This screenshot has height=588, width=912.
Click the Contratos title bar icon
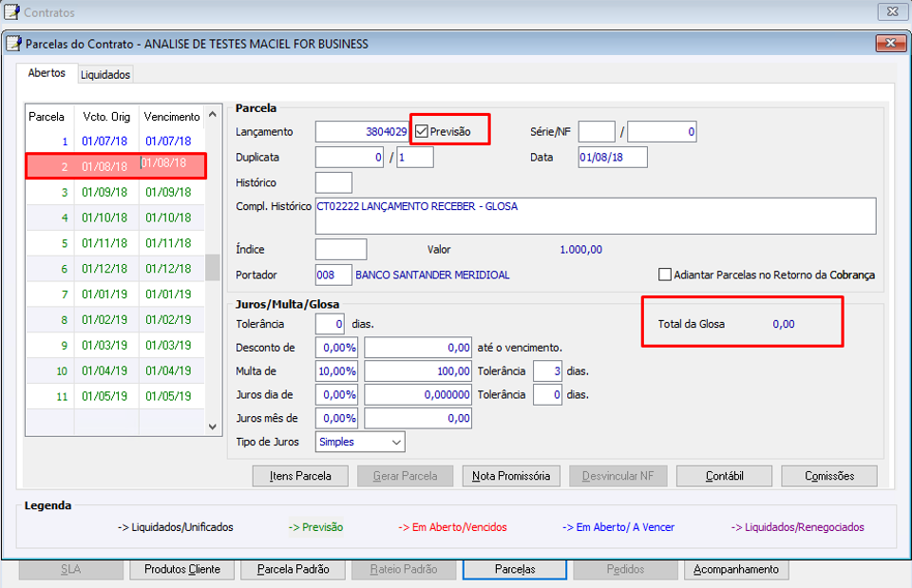(x=11, y=11)
